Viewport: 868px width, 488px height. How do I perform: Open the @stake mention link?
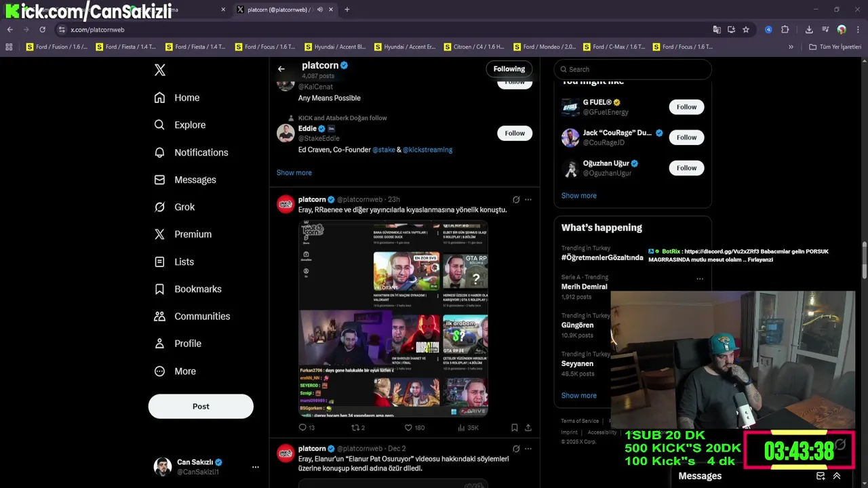383,150
